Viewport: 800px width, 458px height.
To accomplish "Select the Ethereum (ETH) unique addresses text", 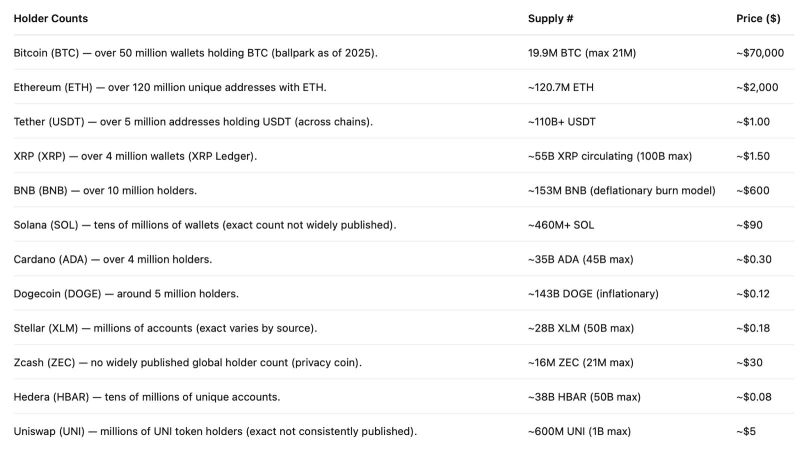I will [x=170, y=87].
